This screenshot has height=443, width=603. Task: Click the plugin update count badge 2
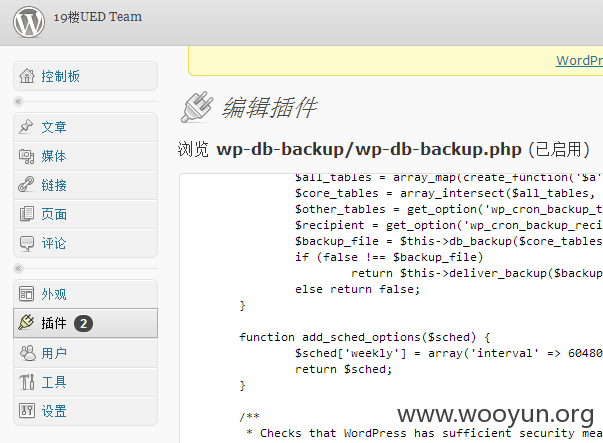83,323
